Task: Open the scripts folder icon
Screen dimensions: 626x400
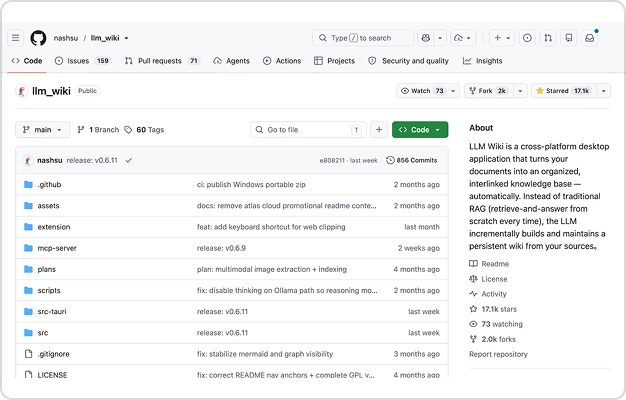Action: (28, 290)
